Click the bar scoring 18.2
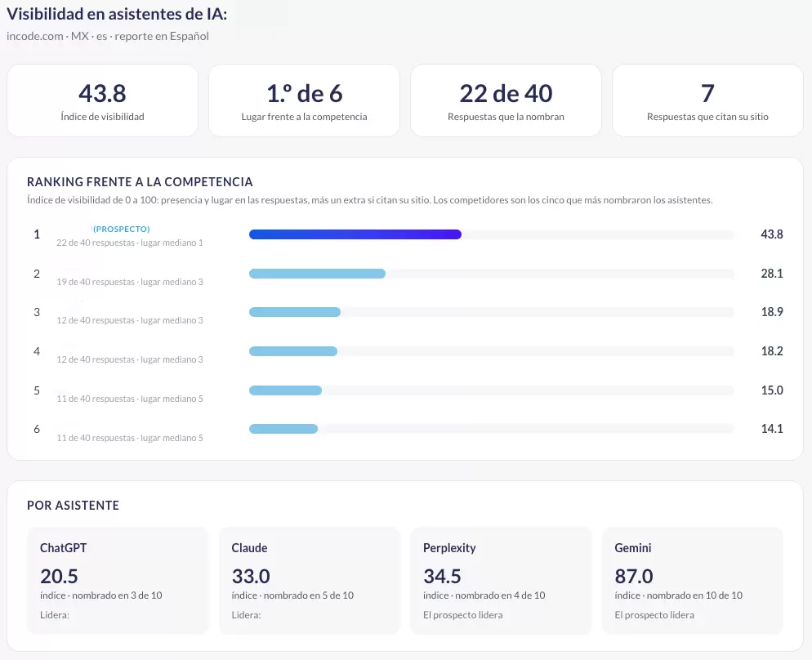Viewport: 812px width, 660px height. pos(293,351)
